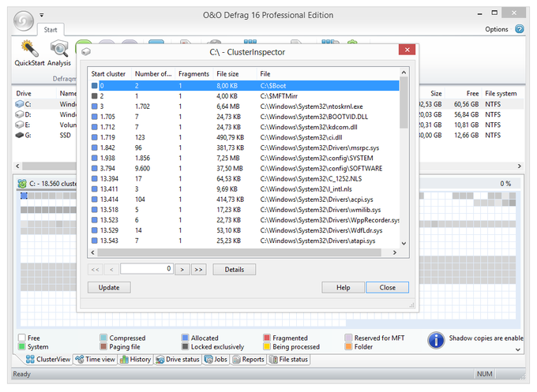Expand the shadow copies info chevron

[x=518, y=349]
